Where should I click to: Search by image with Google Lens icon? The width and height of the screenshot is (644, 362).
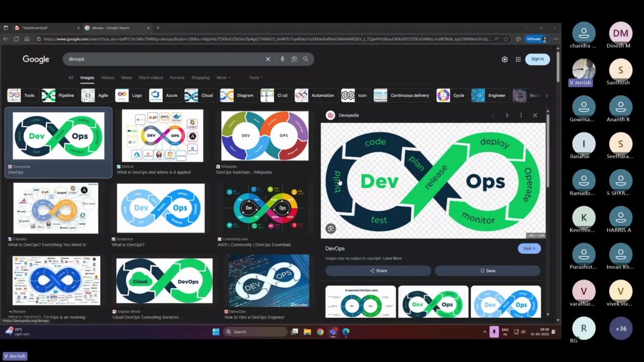[x=294, y=59]
